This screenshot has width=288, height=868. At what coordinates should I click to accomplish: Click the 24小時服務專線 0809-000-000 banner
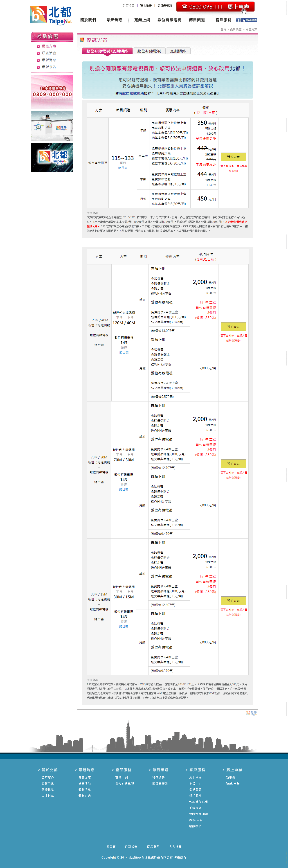[52, 92]
